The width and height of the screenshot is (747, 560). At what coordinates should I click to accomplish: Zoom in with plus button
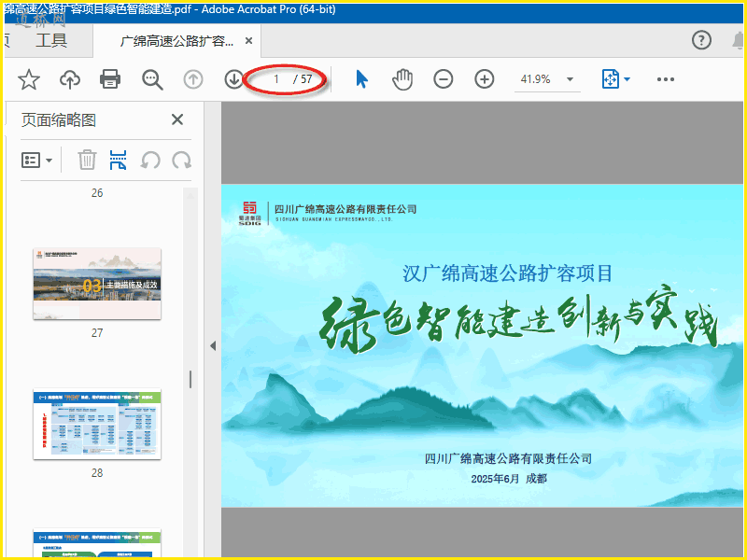click(x=484, y=79)
